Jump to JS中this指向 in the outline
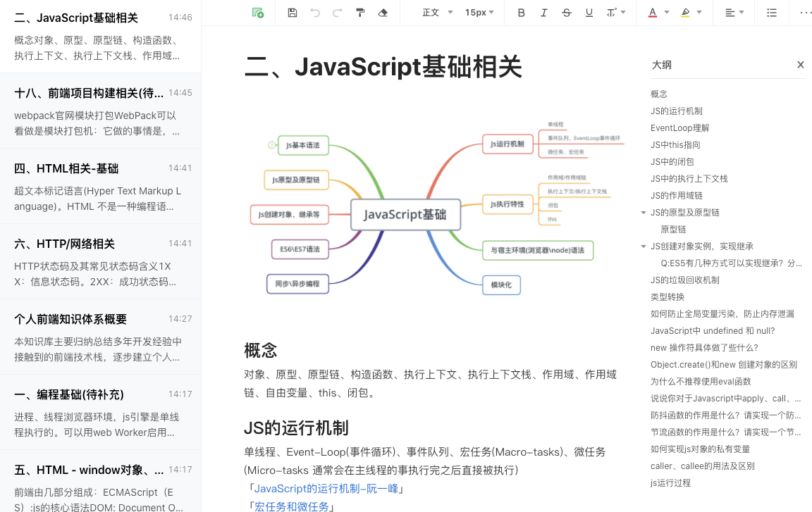The height and width of the screenshot is (512, 812). tap(675, 145)
